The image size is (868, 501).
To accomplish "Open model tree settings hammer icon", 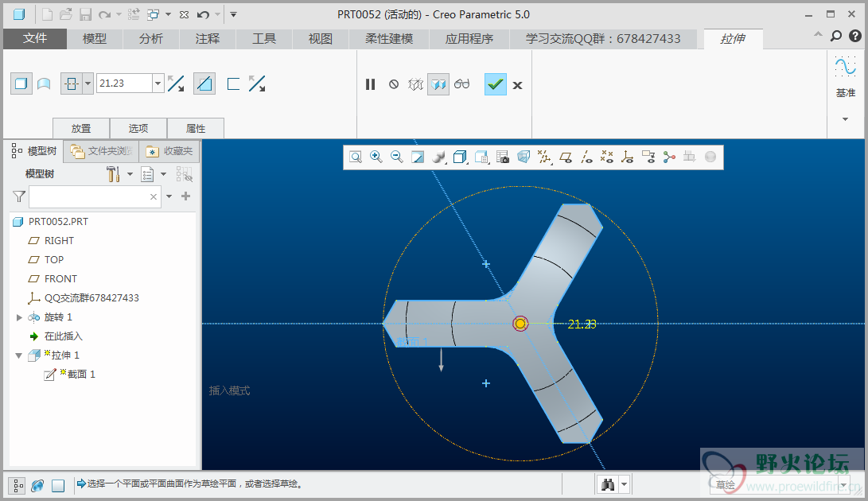I will coord(113,174).
